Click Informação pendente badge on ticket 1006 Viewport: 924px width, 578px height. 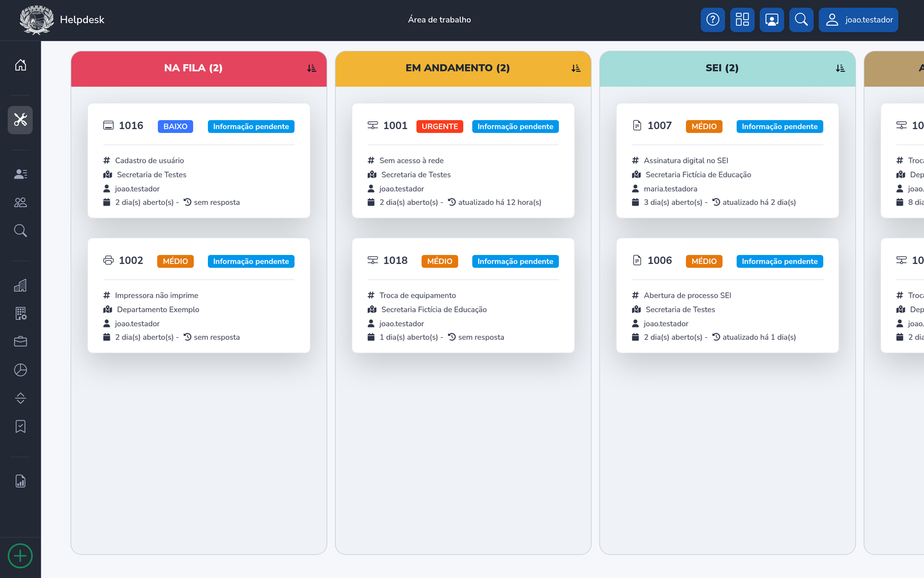(780, 261)
